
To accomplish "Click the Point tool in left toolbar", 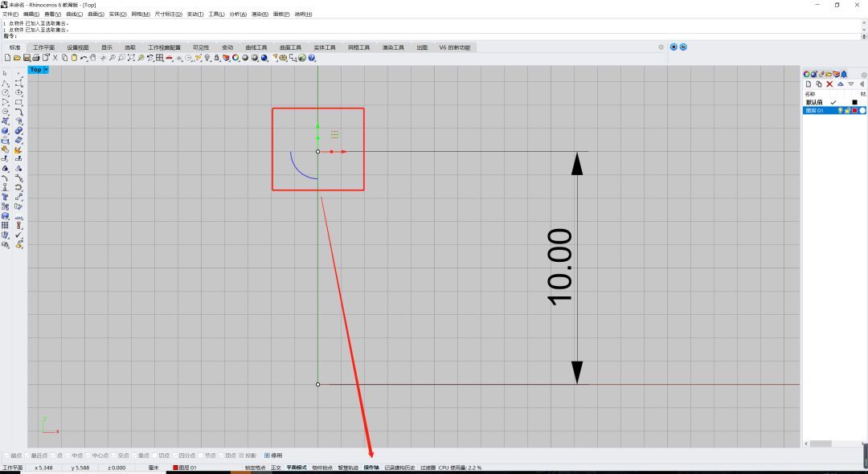I will pyautogui.click(x=18, y=73).
